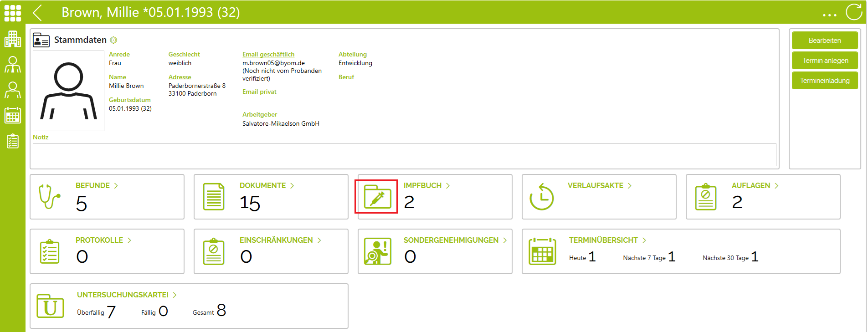Click the Termin anlegen button

click(x=825, y=60)
